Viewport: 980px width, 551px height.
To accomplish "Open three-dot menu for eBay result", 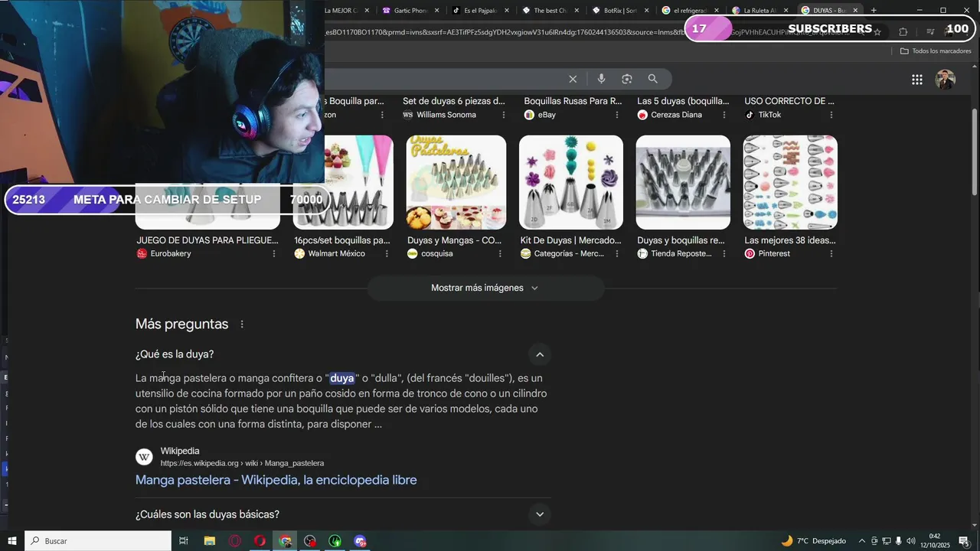I will coord(617,115).
